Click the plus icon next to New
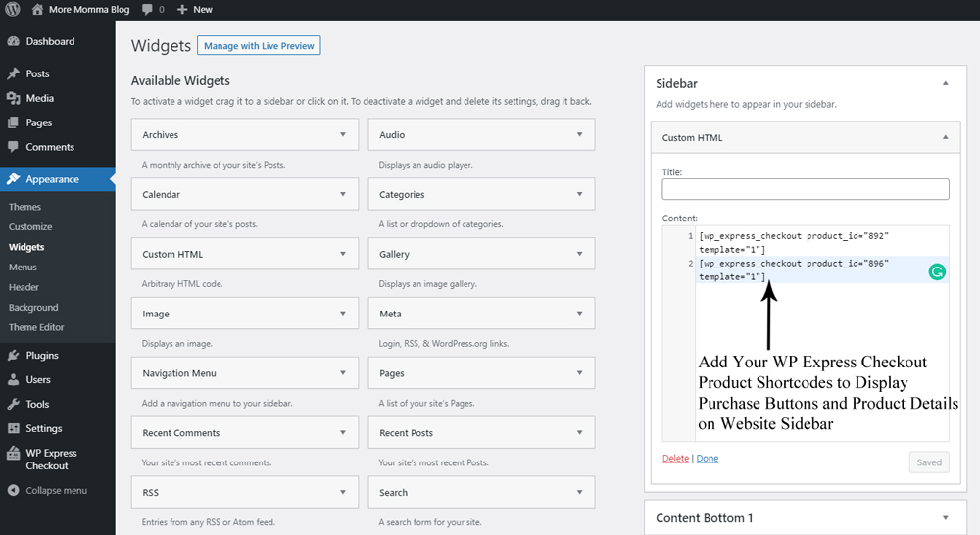This screenshot has width=980, height=535. [x=182, y=10]
